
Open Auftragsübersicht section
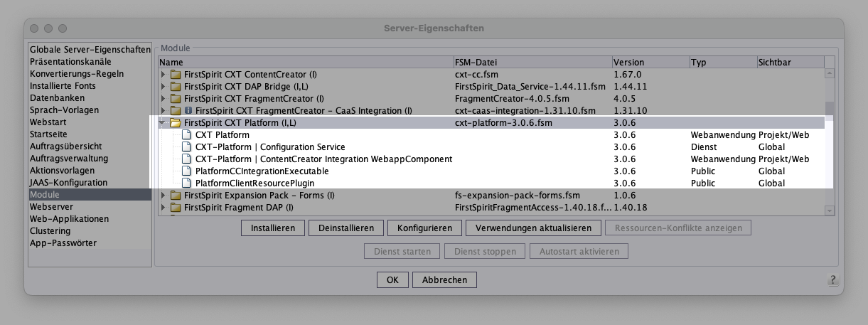[90, 146]
